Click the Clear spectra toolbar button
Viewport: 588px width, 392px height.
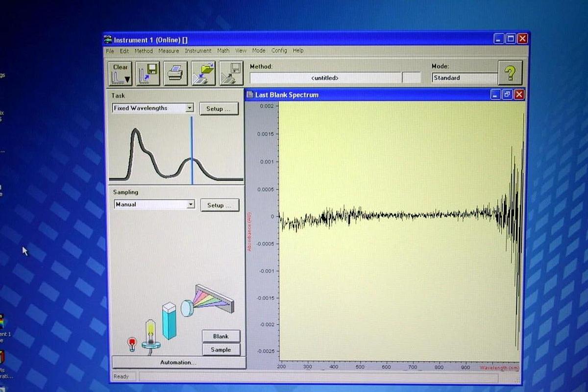120,73
